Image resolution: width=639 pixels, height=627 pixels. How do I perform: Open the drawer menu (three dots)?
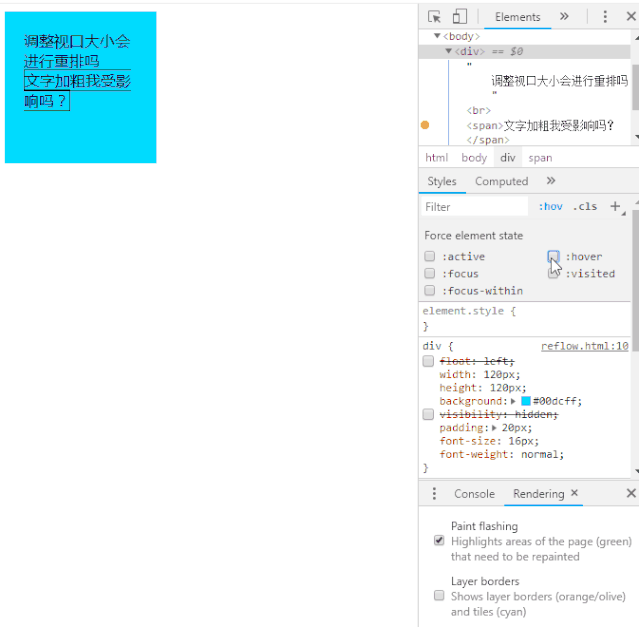point(434,493)
